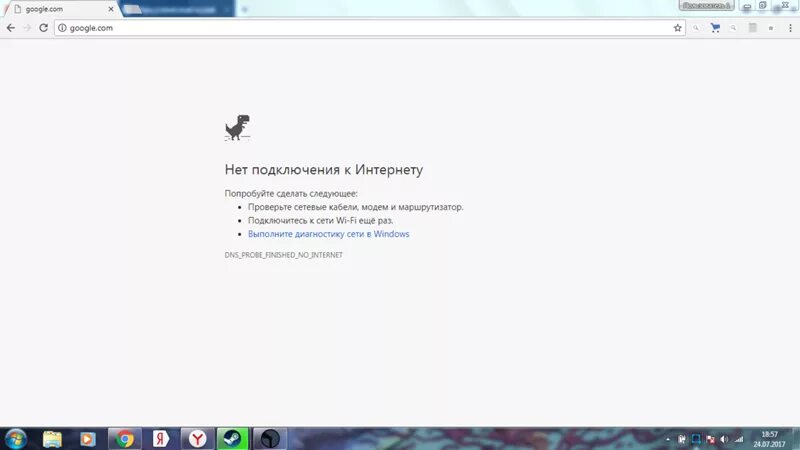Viewport: 800px width, 450px height.
Task: Show hidden system tray icons
Action: click(668, 439)
